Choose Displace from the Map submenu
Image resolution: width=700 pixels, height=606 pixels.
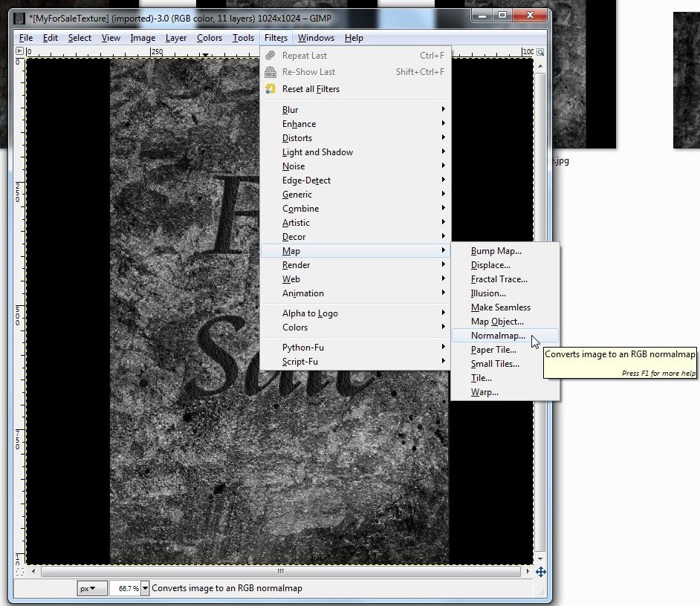(x=505, y=265)
